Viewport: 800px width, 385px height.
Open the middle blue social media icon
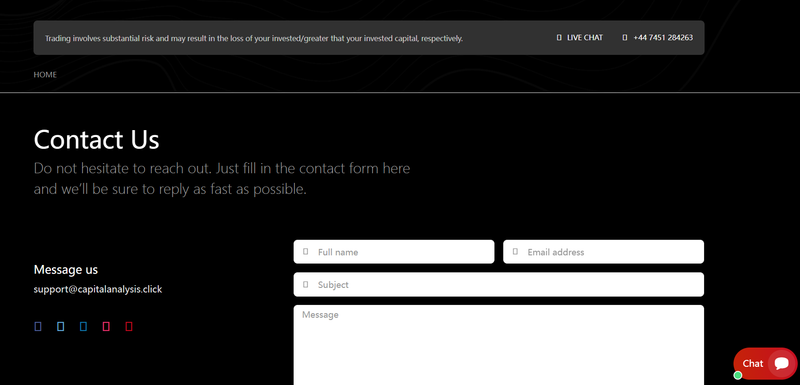pyautogui.click(x=84, y=326)
